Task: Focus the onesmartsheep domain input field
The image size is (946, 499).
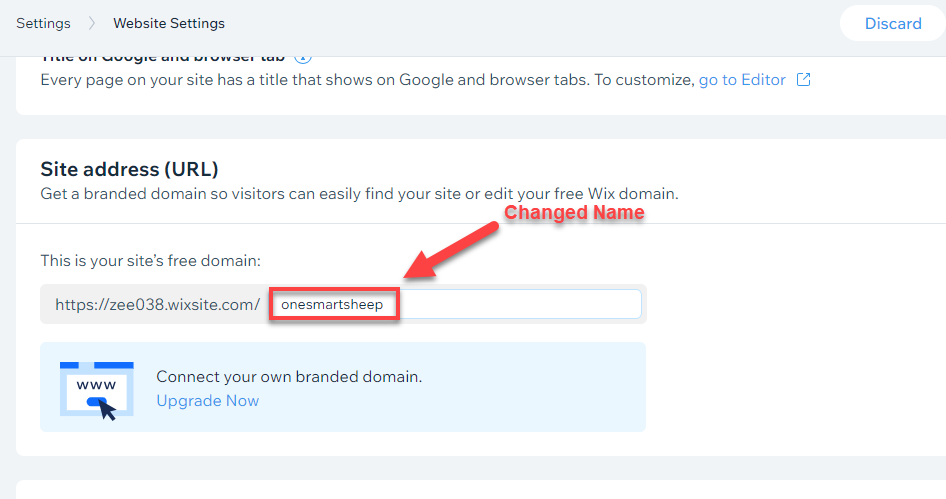Action: click(456, 304)
